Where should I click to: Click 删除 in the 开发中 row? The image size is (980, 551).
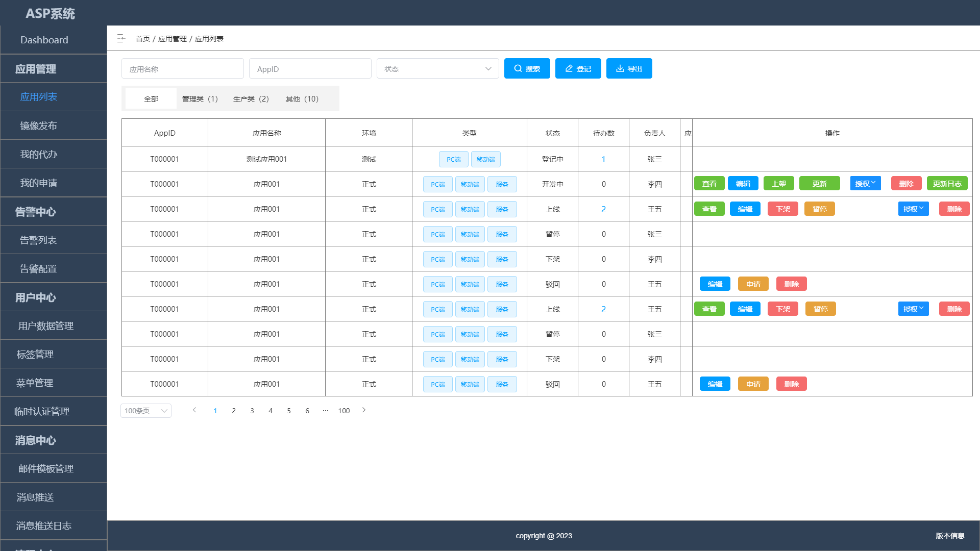pos(906,184)
